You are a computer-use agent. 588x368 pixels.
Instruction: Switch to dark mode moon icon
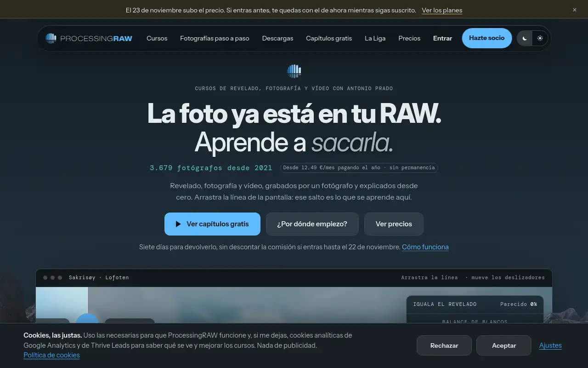click(525, 38)
